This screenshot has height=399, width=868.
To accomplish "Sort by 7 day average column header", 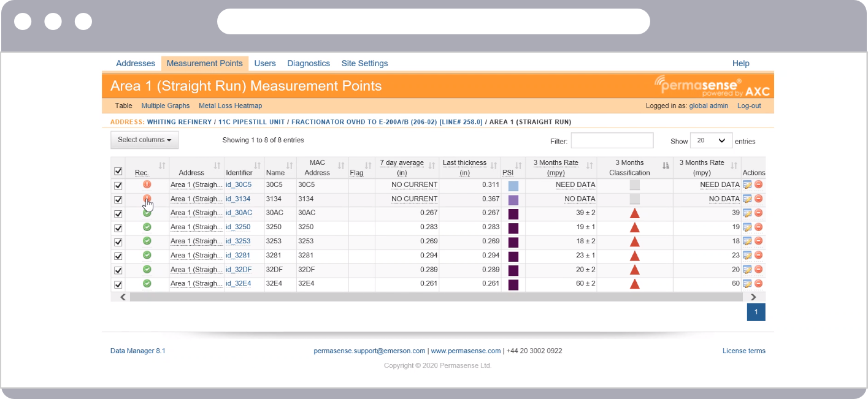I will (x=407, y=168).
